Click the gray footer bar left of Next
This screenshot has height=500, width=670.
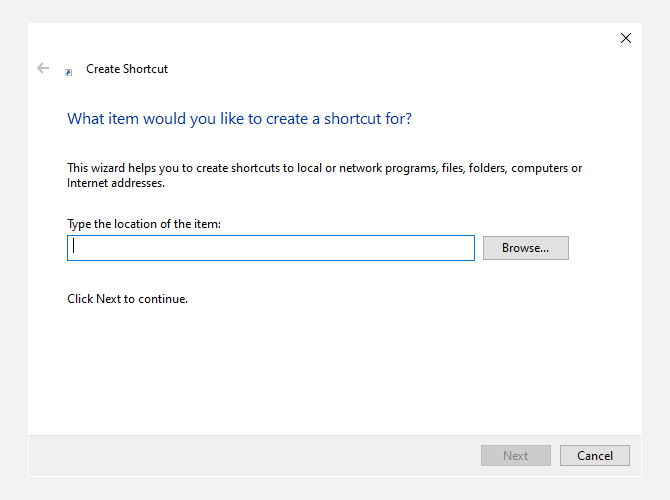[250, 455]
